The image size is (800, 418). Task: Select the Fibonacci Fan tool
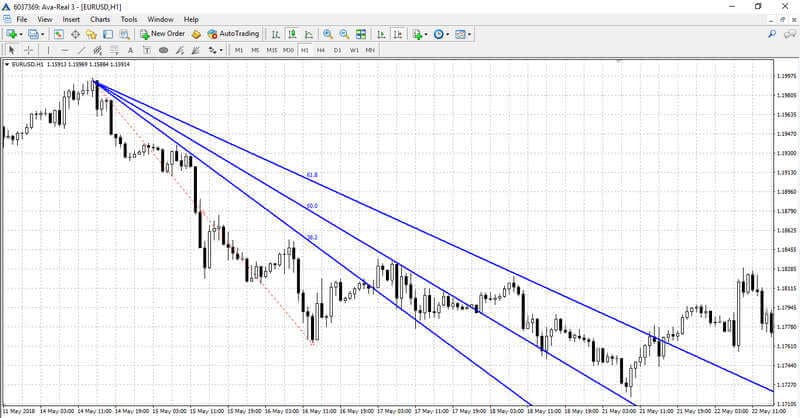pyautogui.click(x=180, y=50)
